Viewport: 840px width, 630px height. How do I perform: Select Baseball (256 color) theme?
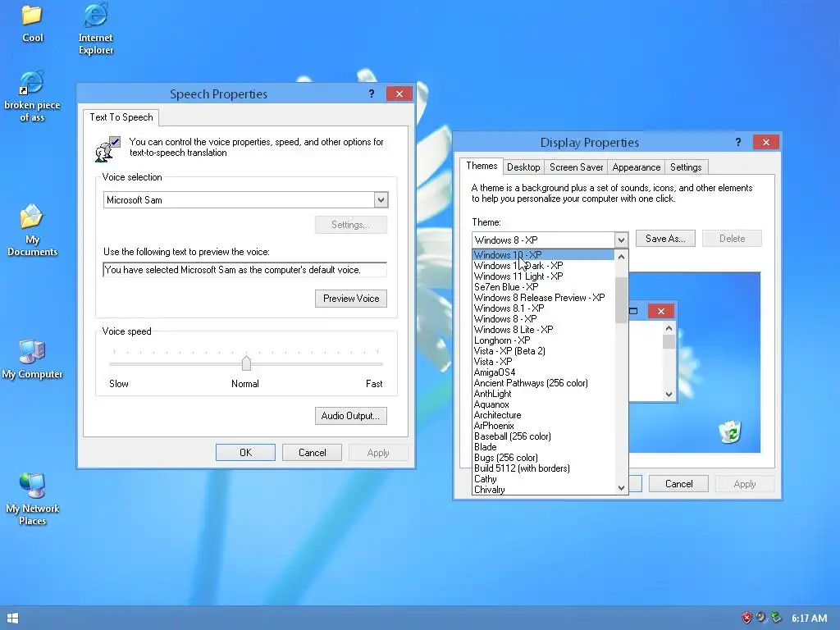(x=543, y=436)
